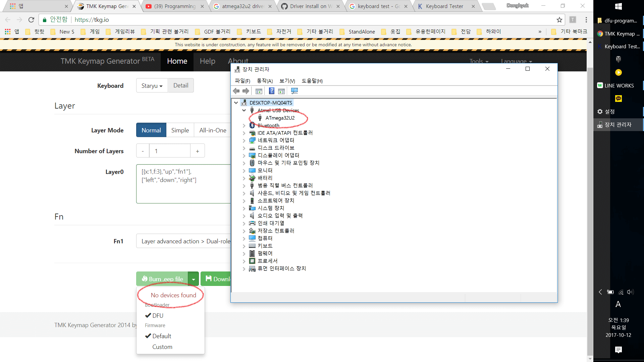Viewport: 644px width, 362px height.
Task: Open the KakaoTalk taskbar icon
Action: pyautogui.click(x=619, y=99)
